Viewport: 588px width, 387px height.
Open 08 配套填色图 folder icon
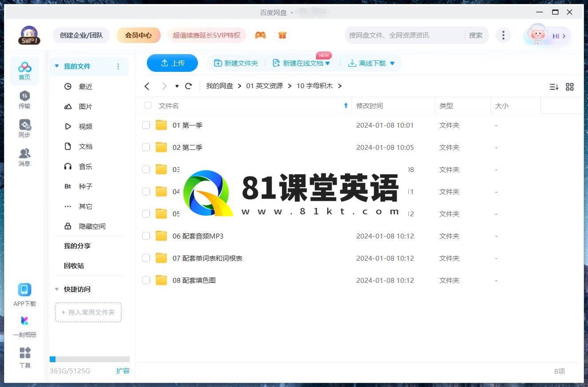(161, 280)
